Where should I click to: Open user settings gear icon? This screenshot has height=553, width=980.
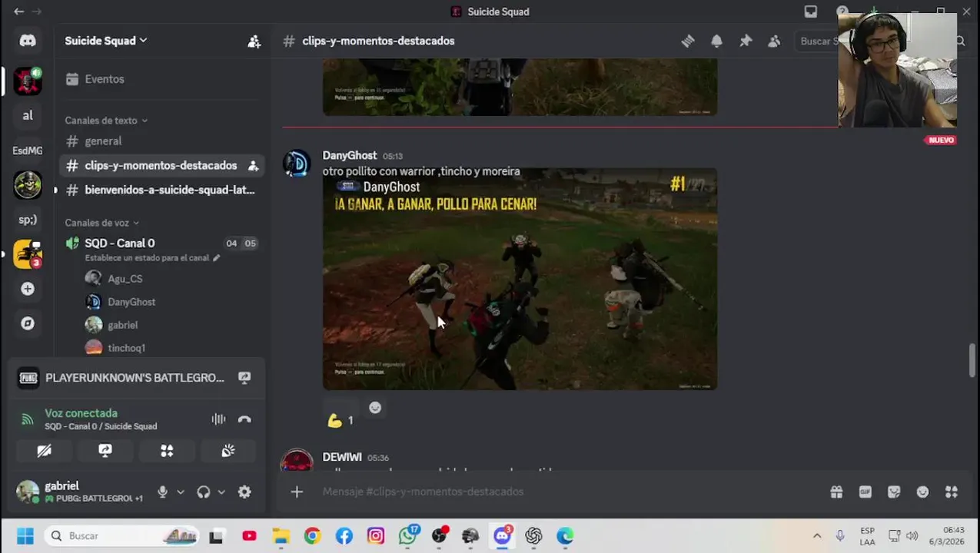point(244,492)
